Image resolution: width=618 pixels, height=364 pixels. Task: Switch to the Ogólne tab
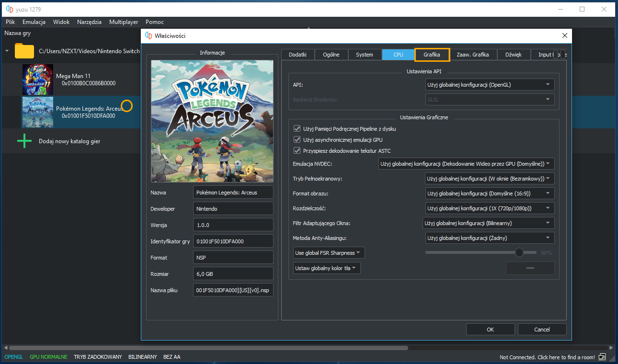[x=331, y=55]
